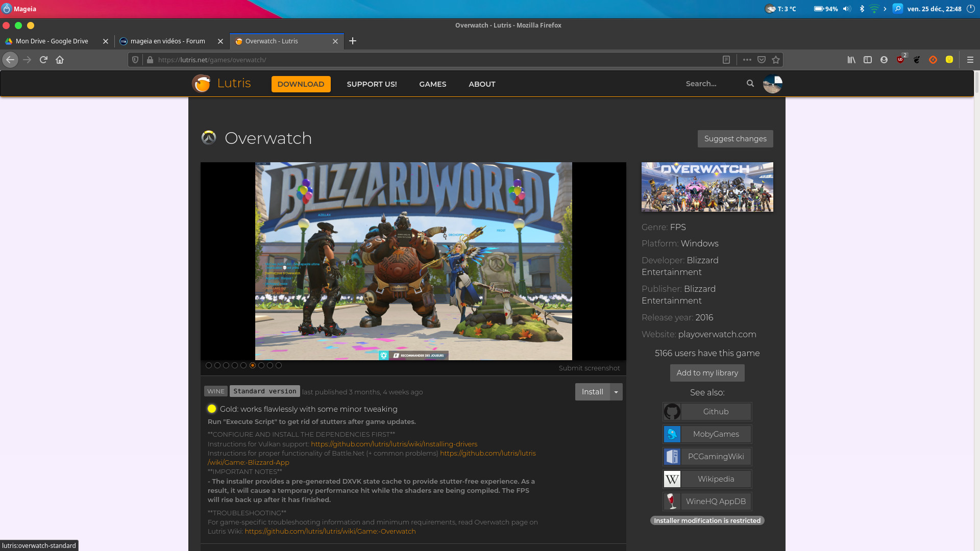Bookmark this page with star icon
Viewport: 980px width, 551px height.
(776, 60)
